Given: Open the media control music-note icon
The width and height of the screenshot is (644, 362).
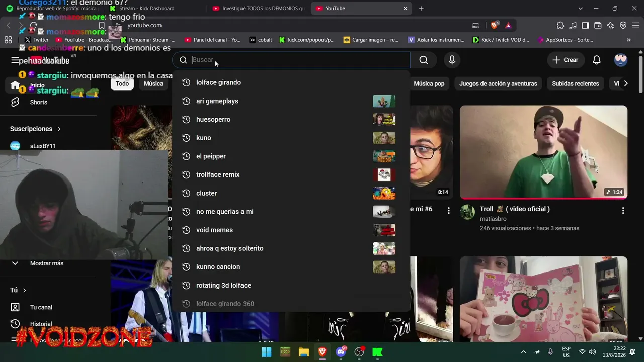Looking at the screenshot, I should (x=573, y=25).
